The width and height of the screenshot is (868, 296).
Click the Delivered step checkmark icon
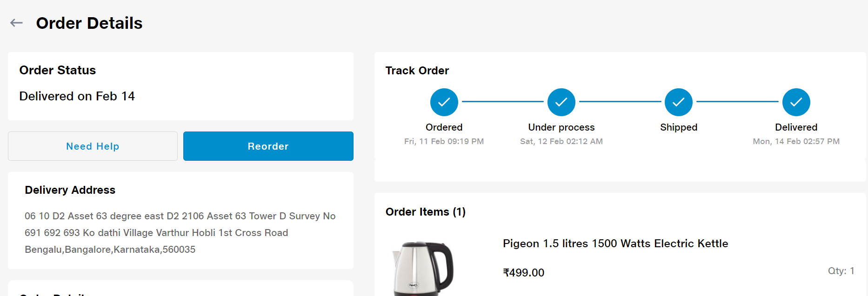coord(796,102)
